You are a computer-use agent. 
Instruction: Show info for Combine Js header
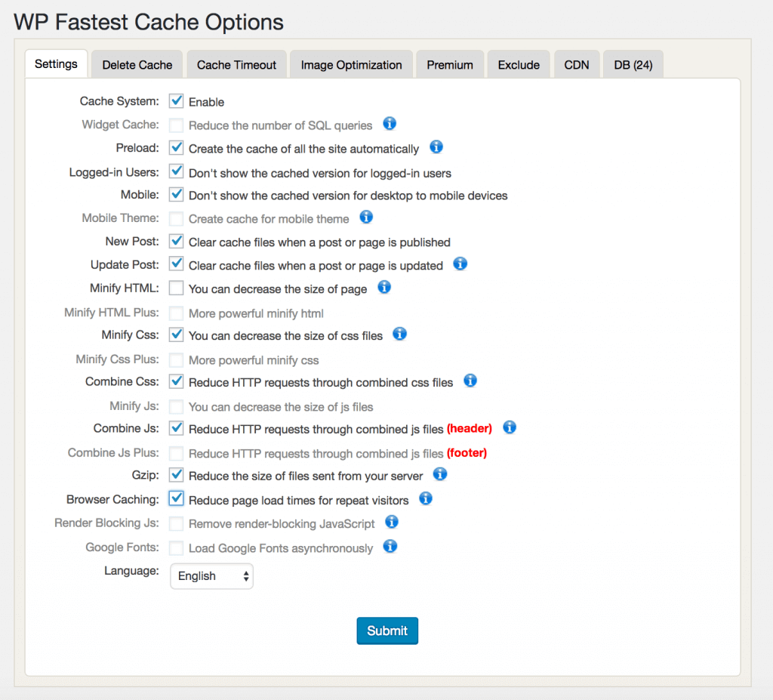coord(510,427)
